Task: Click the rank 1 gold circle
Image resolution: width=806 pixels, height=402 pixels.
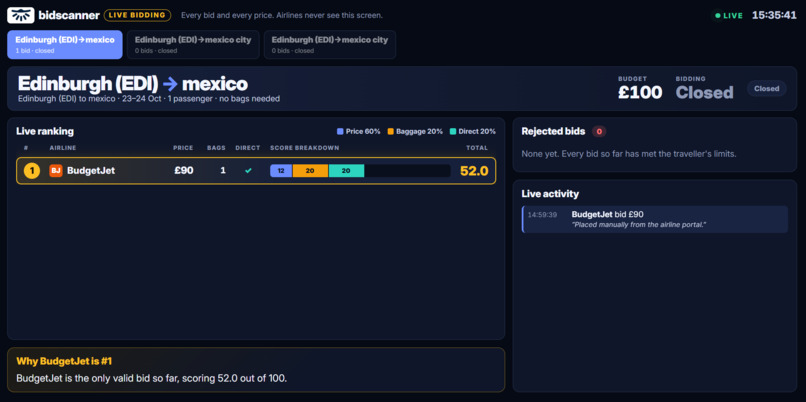Action: coord(31,171)
